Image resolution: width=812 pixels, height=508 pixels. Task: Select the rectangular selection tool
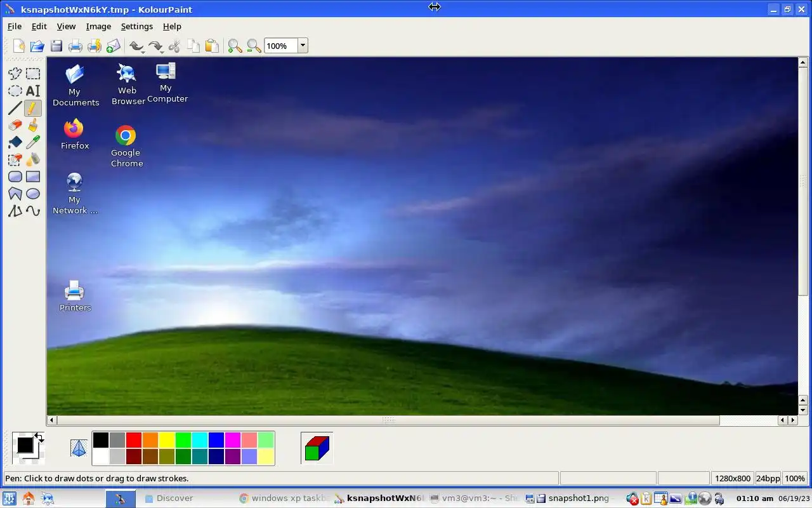tap(33, 74)
